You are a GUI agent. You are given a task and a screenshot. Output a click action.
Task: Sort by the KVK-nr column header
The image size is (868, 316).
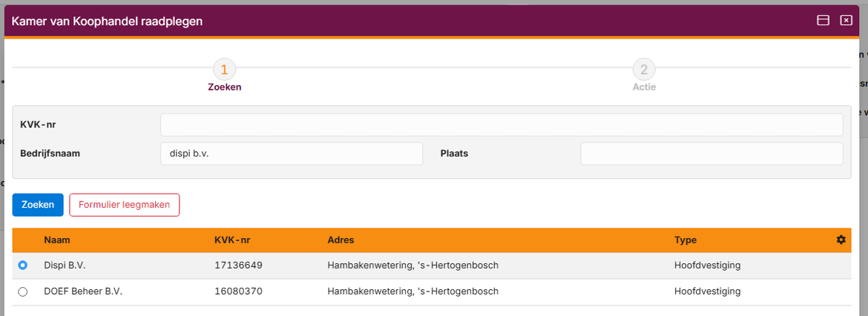(232, 240)
